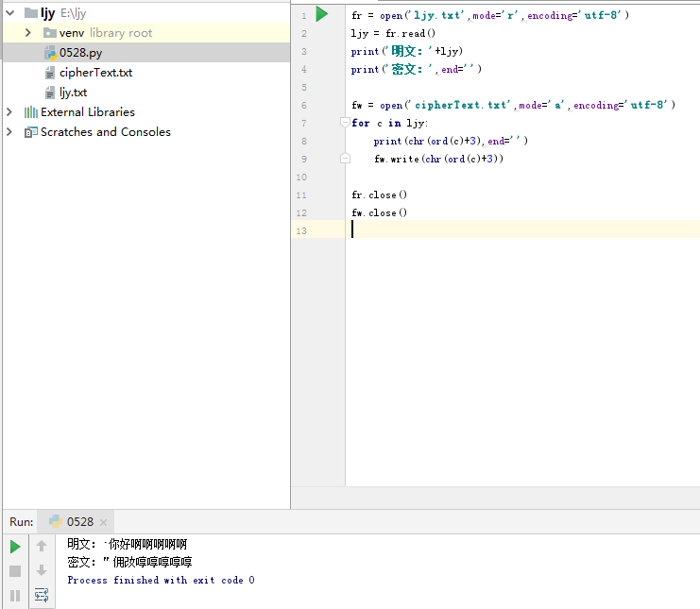Image resolution: width=700 pixels, height=609 pixels.
Task: Collapse the ljy project root folder
Action: coord(10,13)
